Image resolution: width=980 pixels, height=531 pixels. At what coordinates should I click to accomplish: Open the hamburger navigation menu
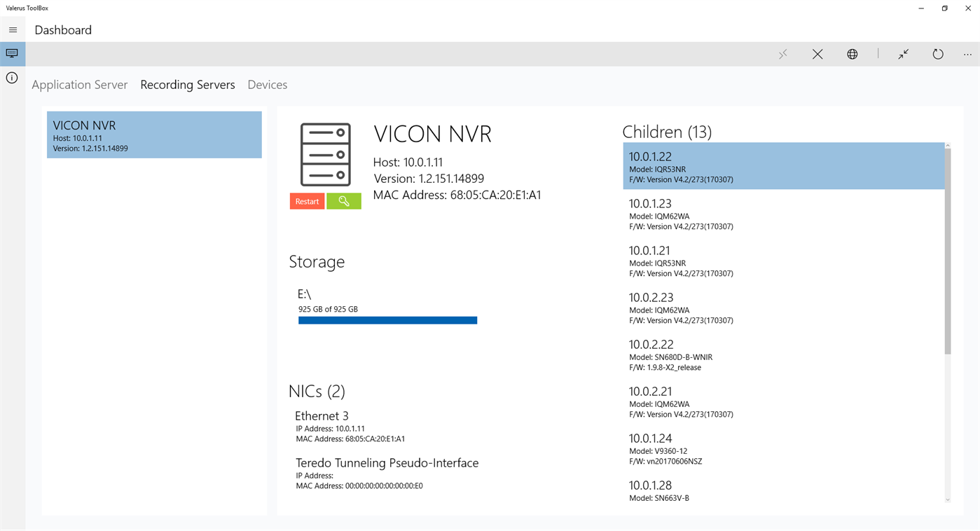pos(13,29)
